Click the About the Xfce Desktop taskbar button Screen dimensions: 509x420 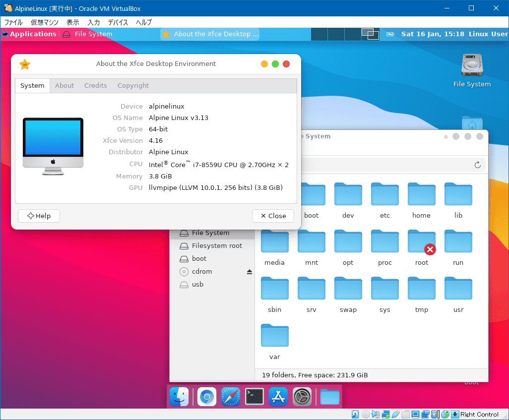pyautogui.click(x=210, y=34)
